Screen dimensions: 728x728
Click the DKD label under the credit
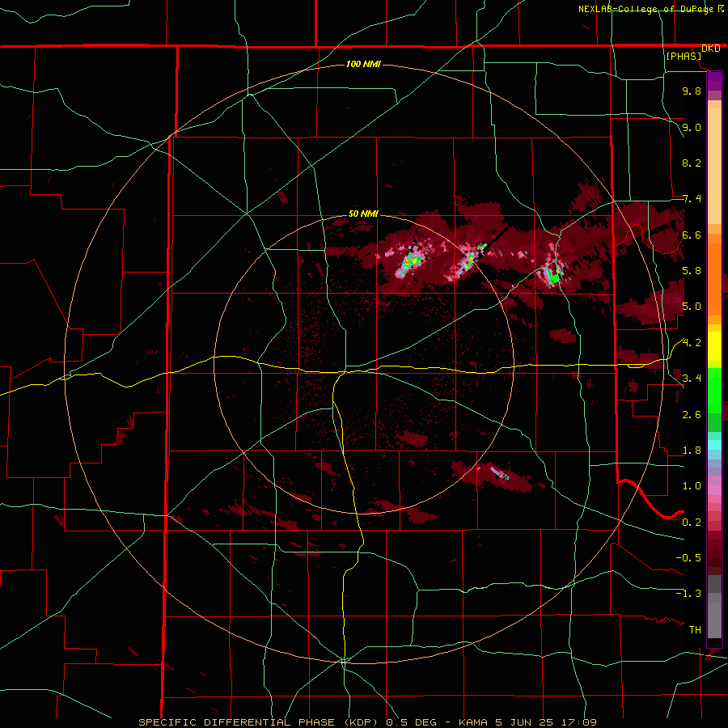(710, 49)
